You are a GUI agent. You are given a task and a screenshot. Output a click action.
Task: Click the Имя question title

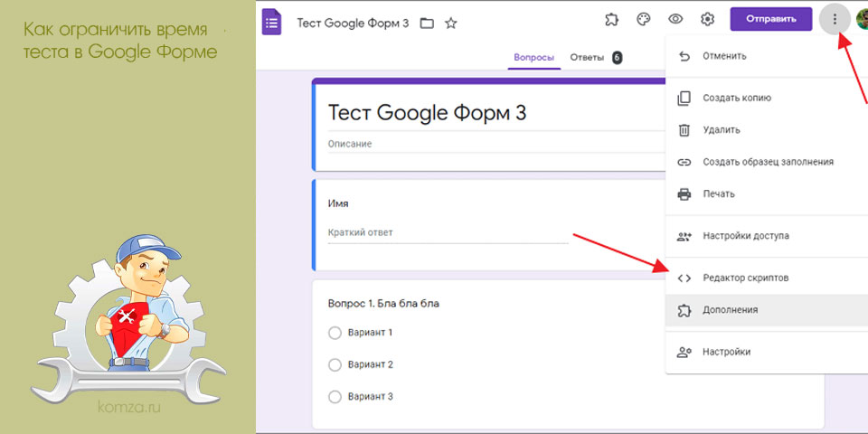click(338, 203)
